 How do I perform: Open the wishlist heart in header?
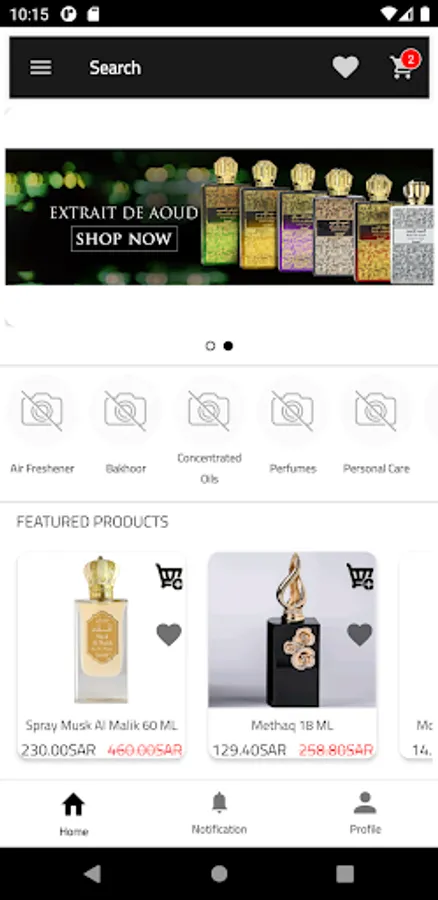point(345,68)
